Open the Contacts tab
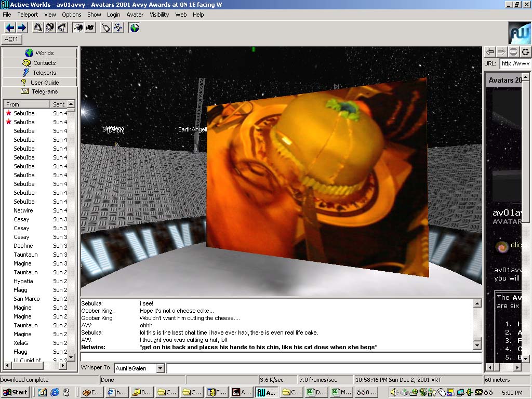The height and width of the screenshot is (399, 532). (x=39, y=63)
